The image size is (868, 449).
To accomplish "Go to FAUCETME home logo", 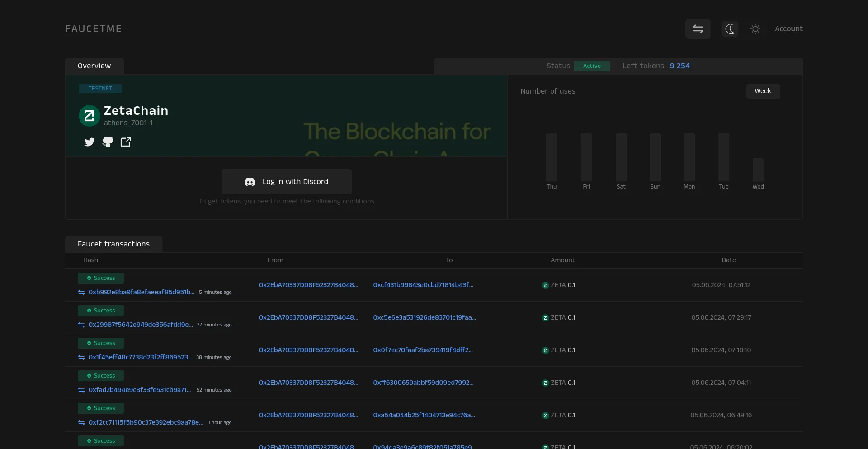I will (94, 29).
